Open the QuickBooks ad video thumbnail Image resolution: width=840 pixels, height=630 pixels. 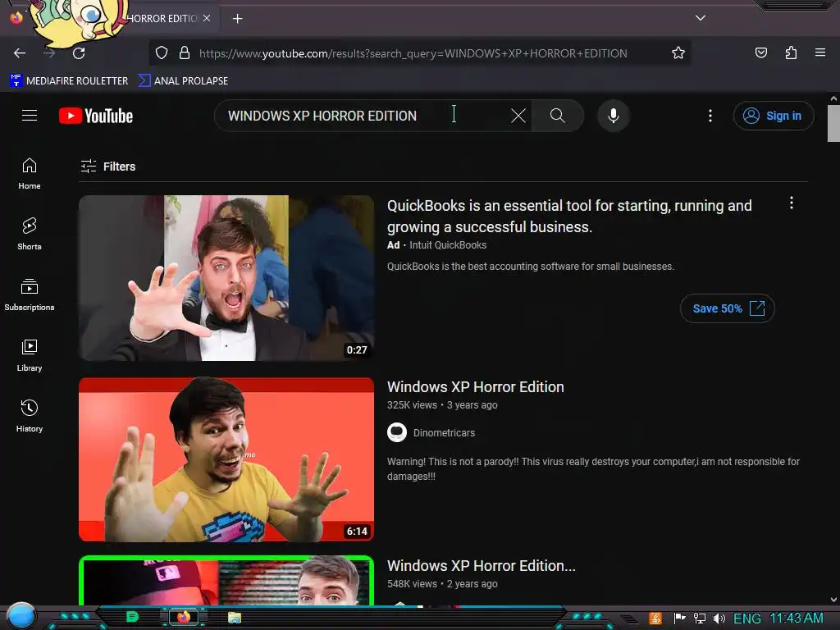coord(226,277)
